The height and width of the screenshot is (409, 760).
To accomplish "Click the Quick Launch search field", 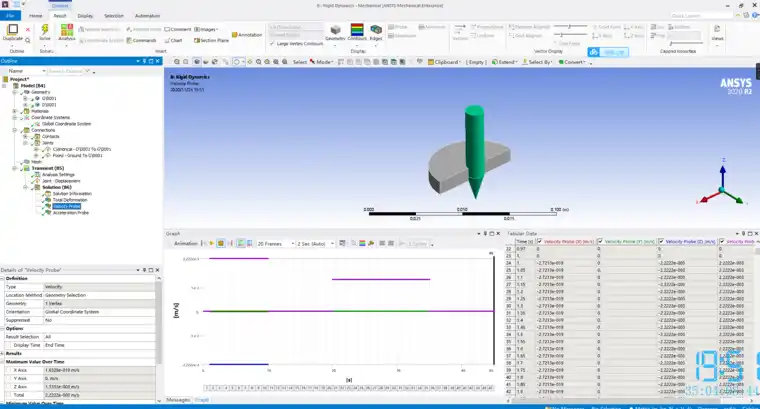I will (x=701, y=16).
